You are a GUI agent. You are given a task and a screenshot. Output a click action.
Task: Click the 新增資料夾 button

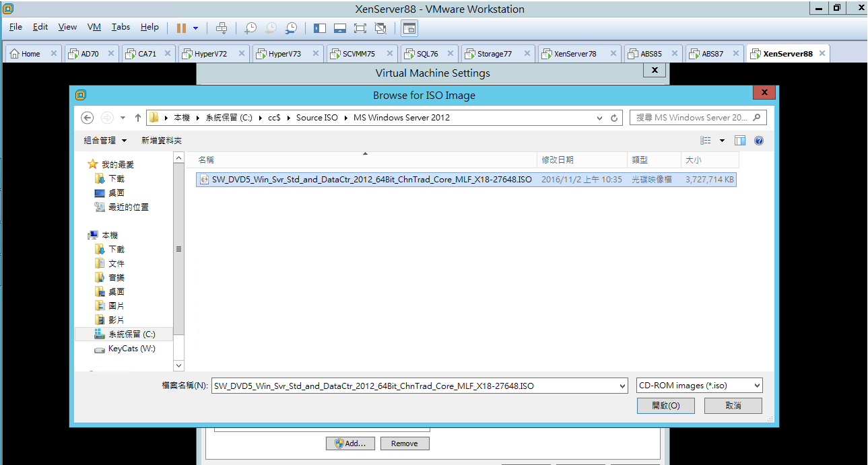(162, 141)
